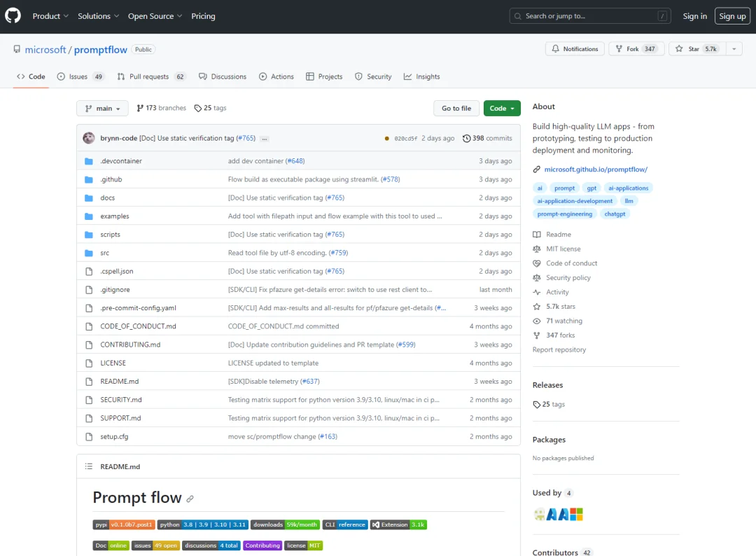Expand the commit message ellipsis

pos(264,139)
